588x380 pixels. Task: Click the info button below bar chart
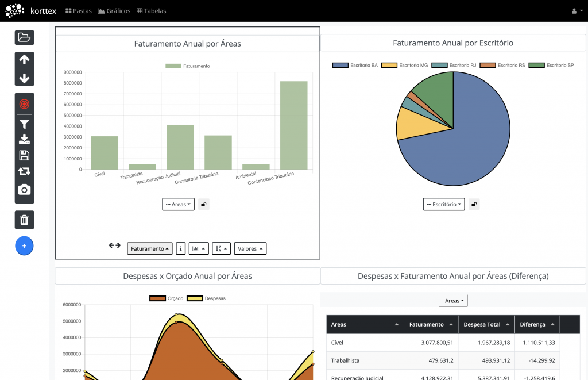point(180,248)
